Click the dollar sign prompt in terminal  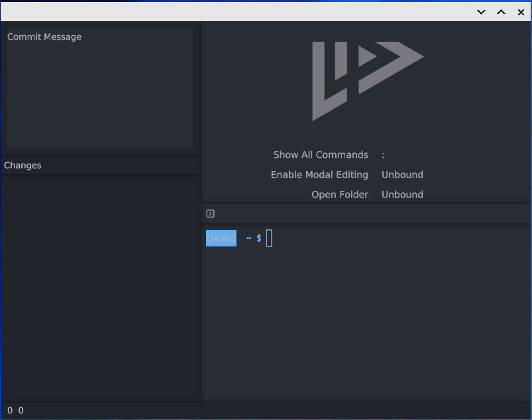coord(258,238)
